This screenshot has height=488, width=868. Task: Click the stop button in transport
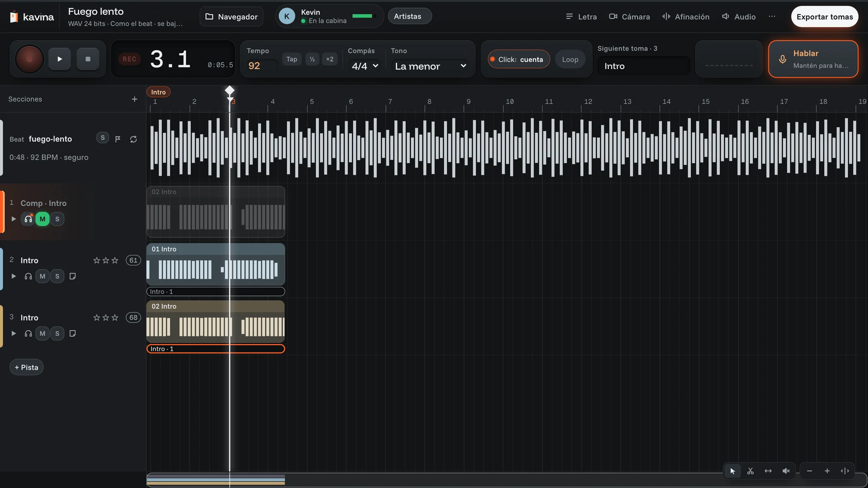(88, 59)
